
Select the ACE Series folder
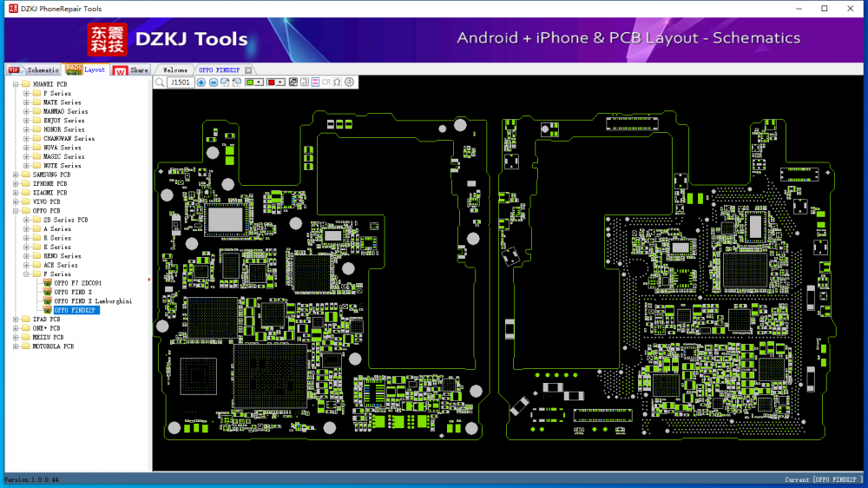[x=61, y=266]
